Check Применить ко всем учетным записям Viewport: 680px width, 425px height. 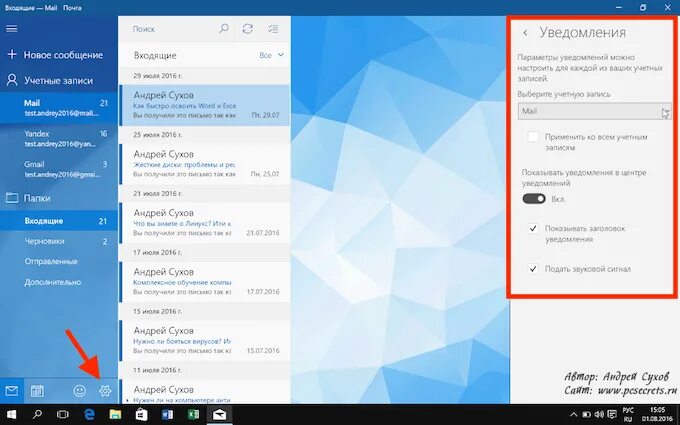tap(533, 137)
